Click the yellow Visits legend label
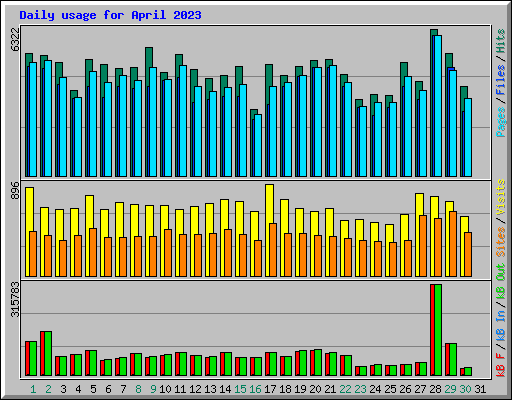Screen dimensions: 512x400 tap(501, 198)
